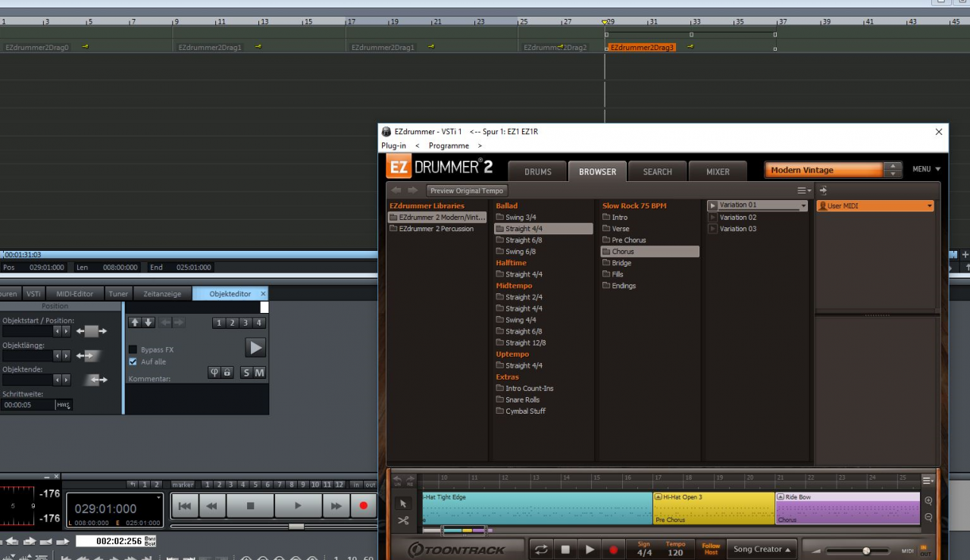The height and width of the screenshot is (560, 970).
Task: Click the redo arrow in EZdrummer song track
Action: 410,480
